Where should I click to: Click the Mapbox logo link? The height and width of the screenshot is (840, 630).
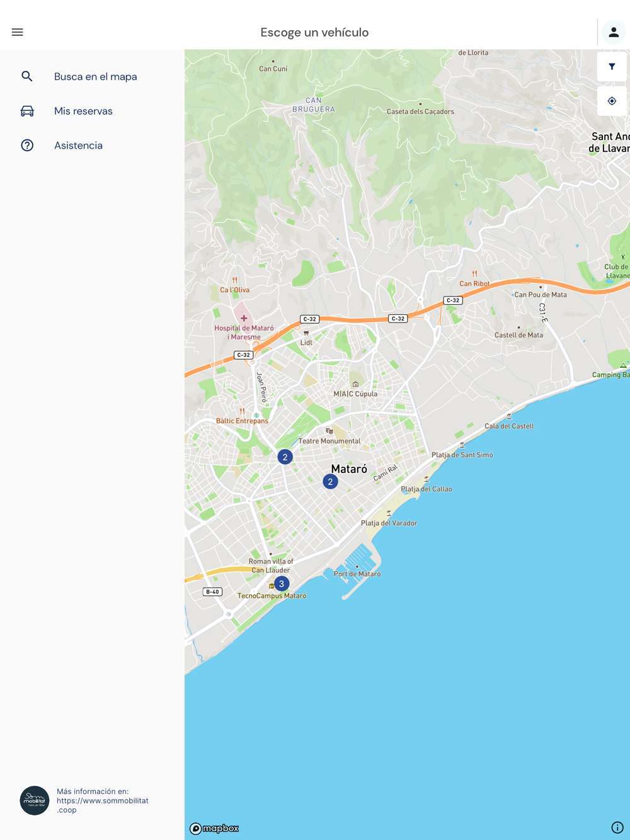[x=214, y=829]
